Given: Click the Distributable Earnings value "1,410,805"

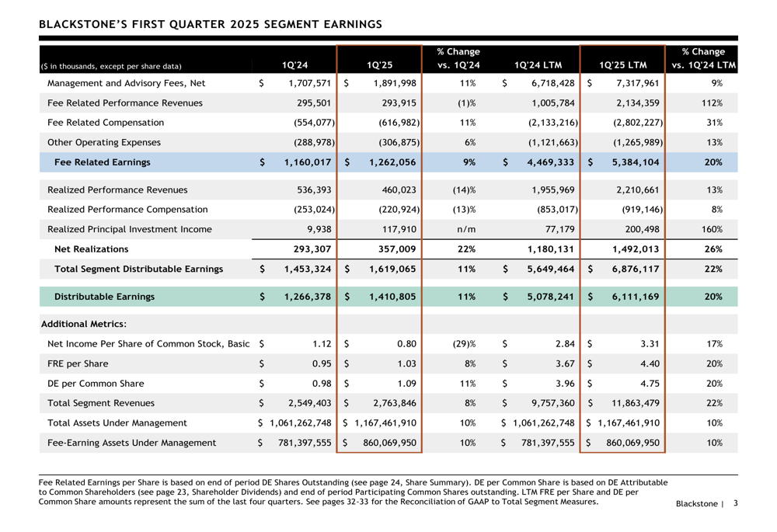Looking at the screenshot, I should [392, 297].
